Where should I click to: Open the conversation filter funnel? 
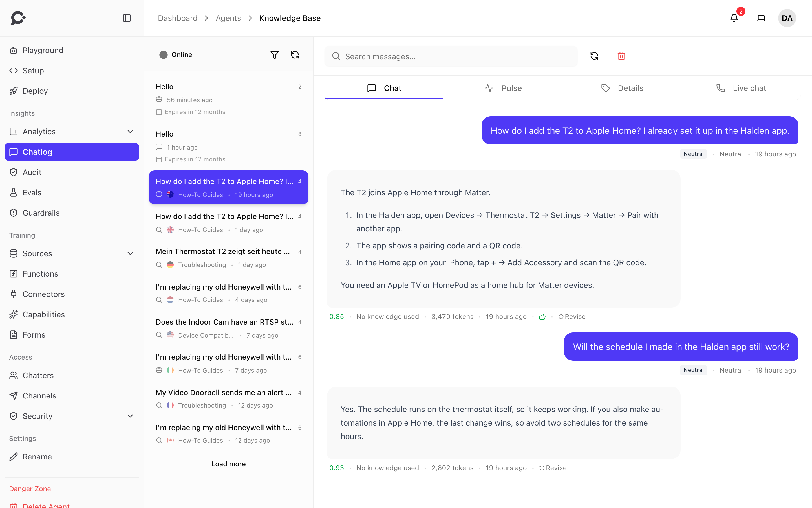tap(274, 55)
